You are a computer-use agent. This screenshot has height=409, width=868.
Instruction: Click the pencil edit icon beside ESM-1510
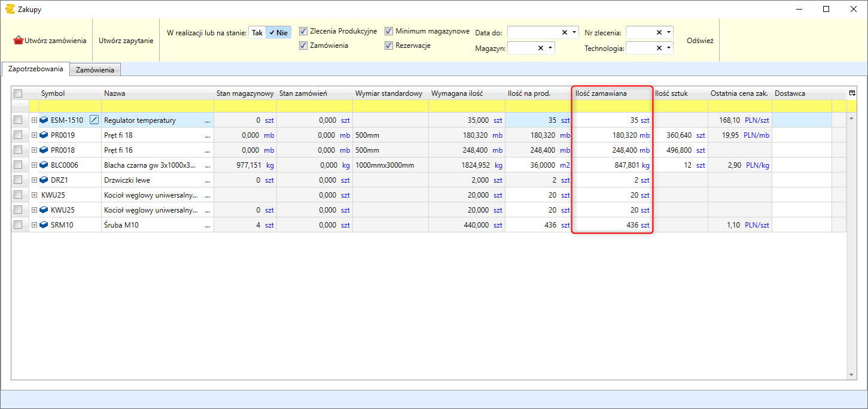point(94,120)
